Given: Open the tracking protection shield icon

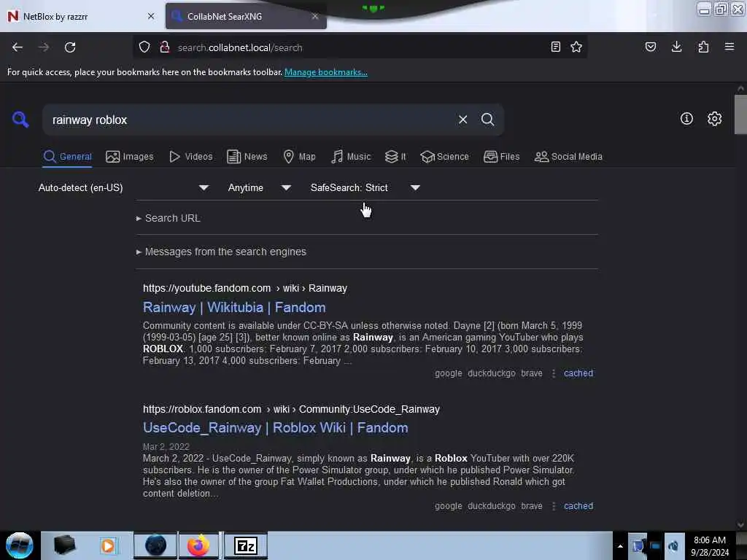Looking at the screenshot, I should pyautogui.click(x=144, y=47).
